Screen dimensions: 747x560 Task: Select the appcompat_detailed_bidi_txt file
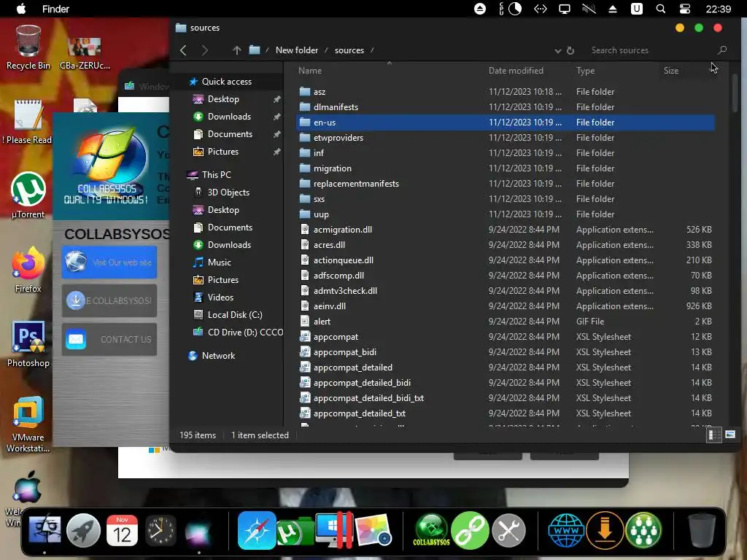[x=505, y=397]
